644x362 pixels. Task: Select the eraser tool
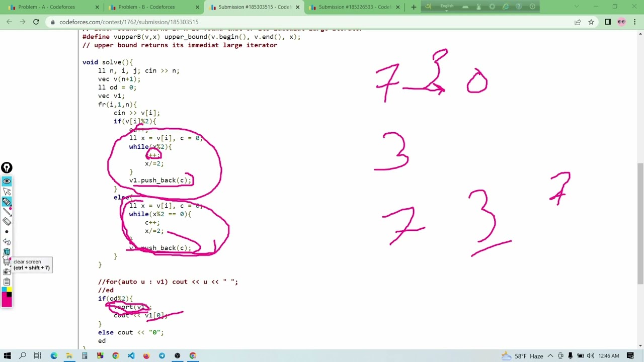click(7, 222)
